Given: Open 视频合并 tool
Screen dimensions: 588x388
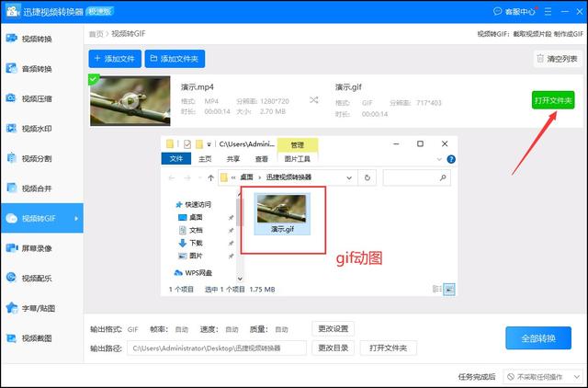Looking at the screenshot, I should [x=41, y=188].
